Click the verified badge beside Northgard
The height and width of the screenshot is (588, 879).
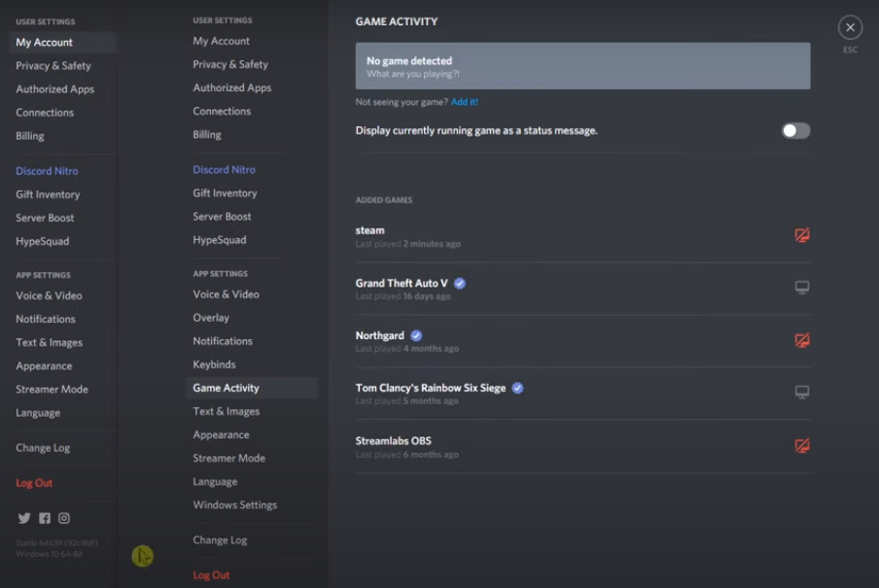[416, 335]
